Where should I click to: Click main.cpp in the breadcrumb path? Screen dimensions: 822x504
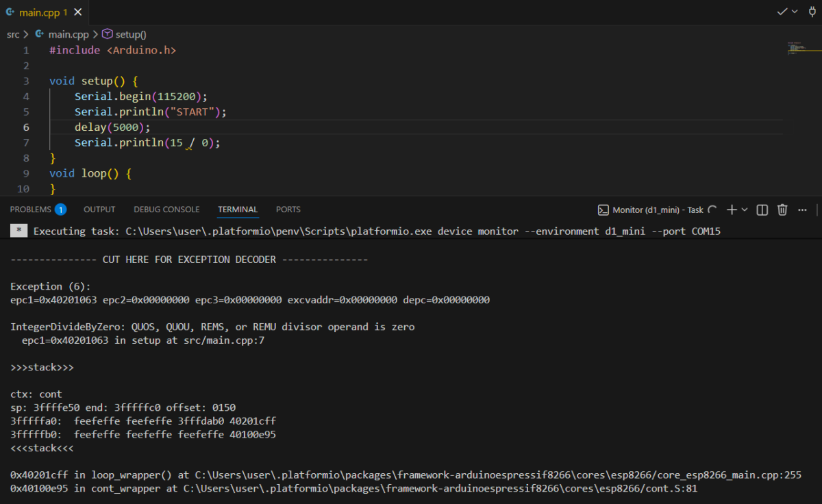(x=68, y=34)
